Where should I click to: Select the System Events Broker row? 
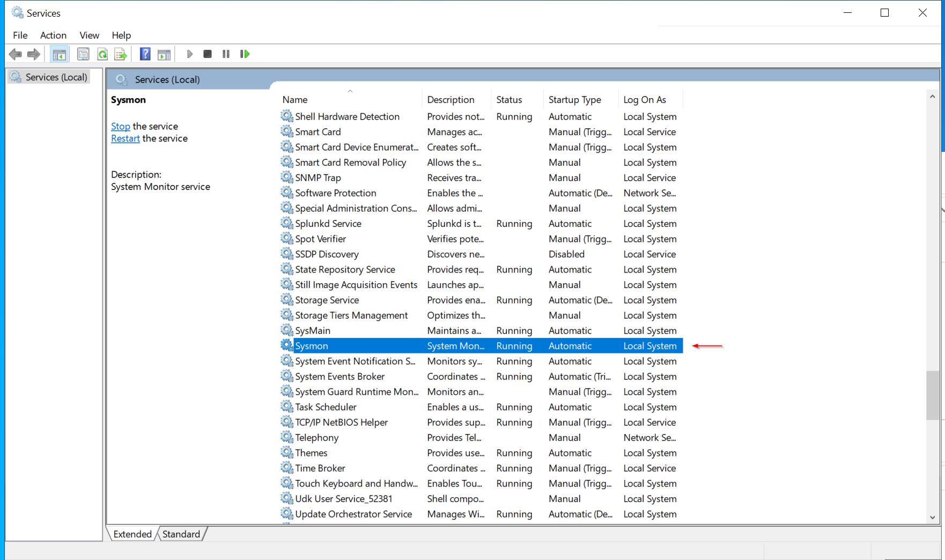pos(481,376)
